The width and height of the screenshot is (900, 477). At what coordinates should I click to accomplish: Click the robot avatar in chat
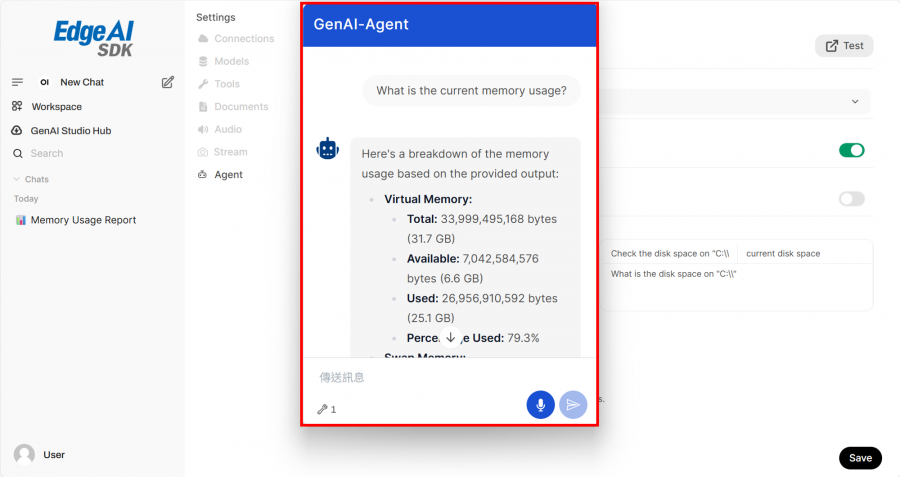(x=328, y=149)
